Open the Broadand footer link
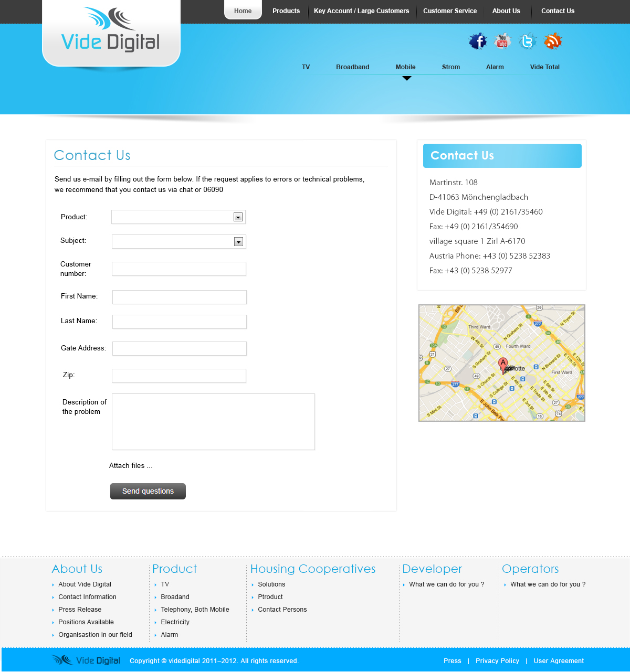Image resolution: width=630 pixels, height=672 pixels. pyautogui.click(x=175, y=597)
